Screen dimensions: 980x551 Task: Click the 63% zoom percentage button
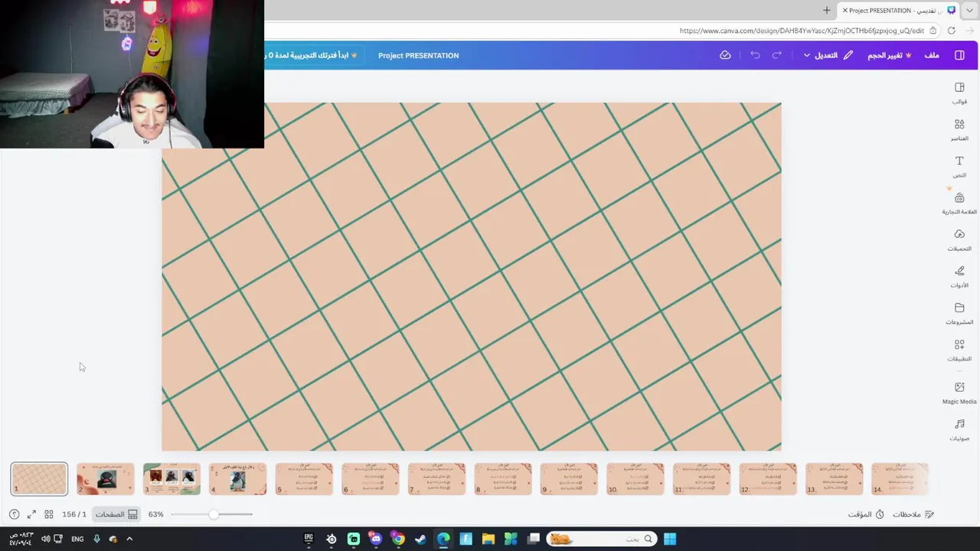(x=156, y=514)
